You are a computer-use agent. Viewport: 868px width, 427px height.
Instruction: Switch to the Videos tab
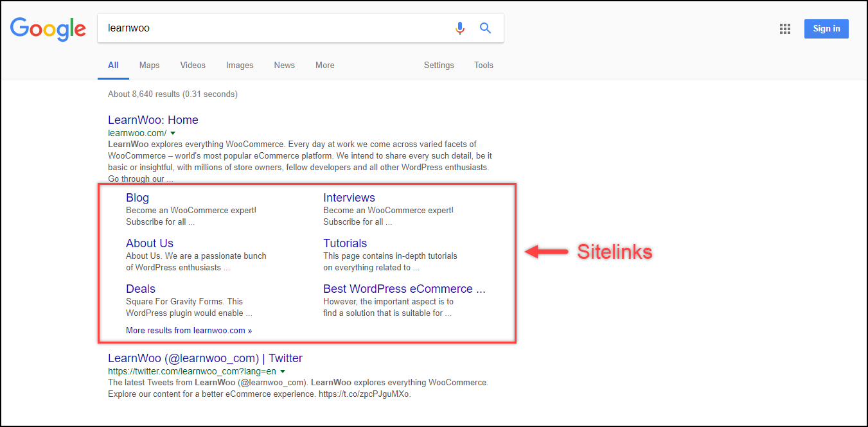[193, 65]
